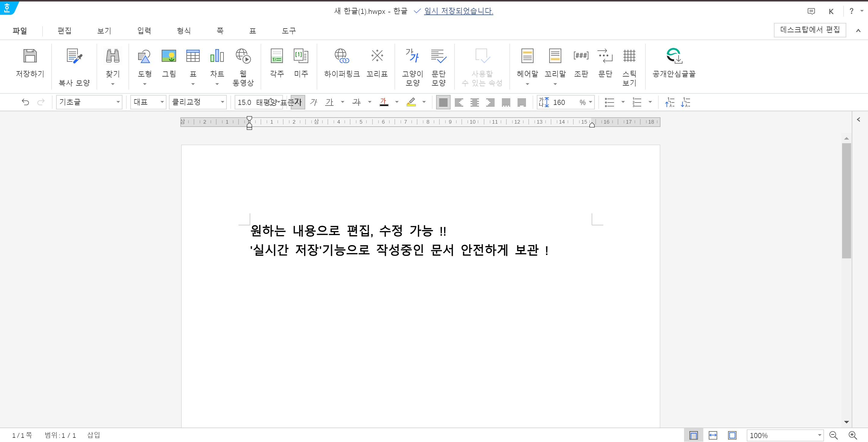868x442 pixels.
Task: Insert a footnote using 각주
Action: [277, 56]
